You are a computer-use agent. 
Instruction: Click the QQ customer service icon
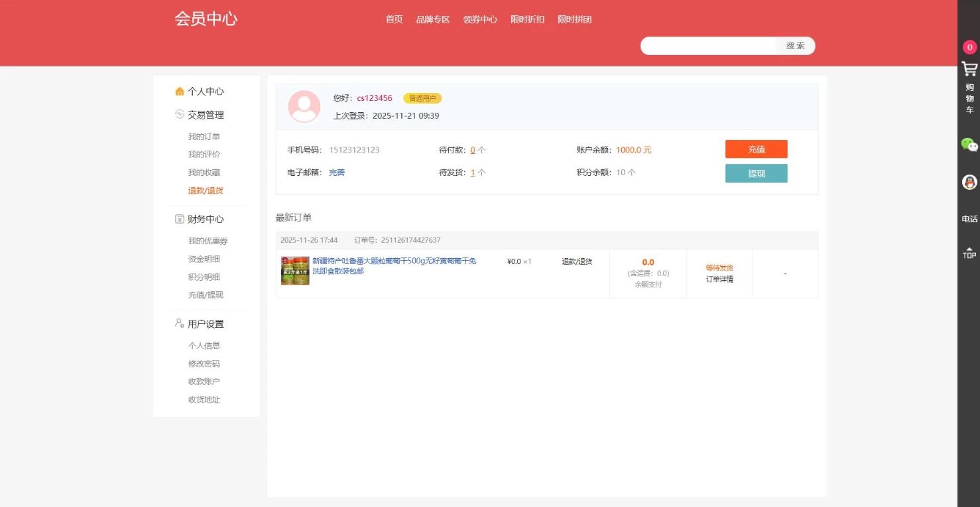[x=969, y=182]
